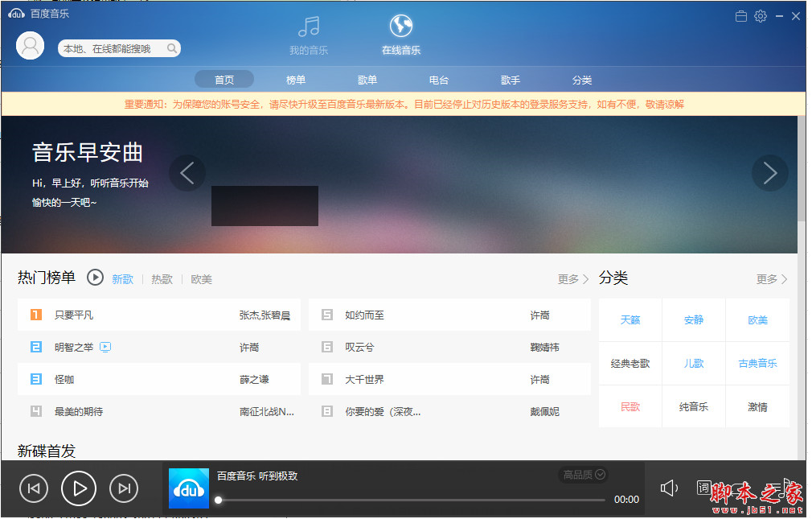Open artist 张杰,张碧晨
The width and height of the screenshot is (812, 519).
[265, 315]
